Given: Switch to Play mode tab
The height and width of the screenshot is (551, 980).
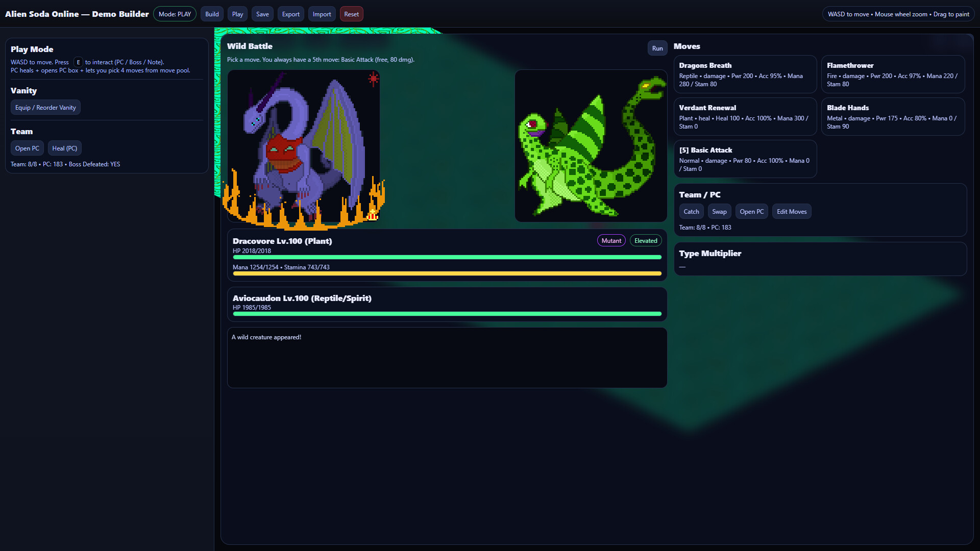Looking at the screenshot, I should pyautogui.click(x=237, y=14).
